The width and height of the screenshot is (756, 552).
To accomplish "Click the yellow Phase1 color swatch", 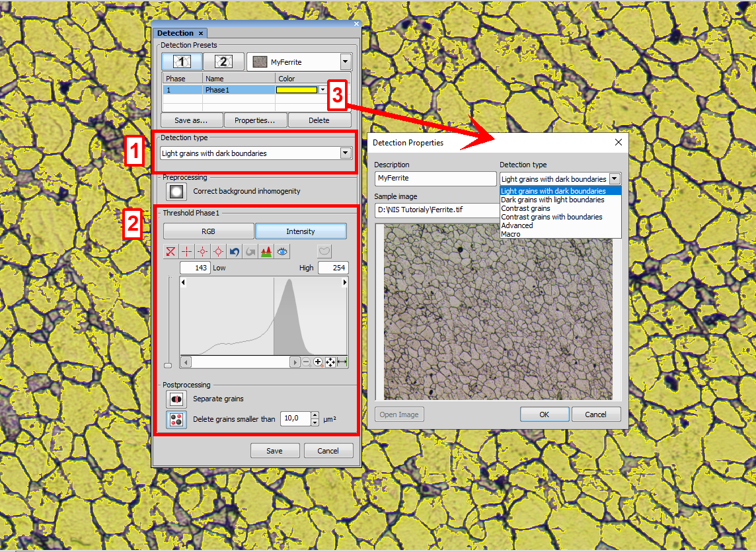I will [297, 90].
